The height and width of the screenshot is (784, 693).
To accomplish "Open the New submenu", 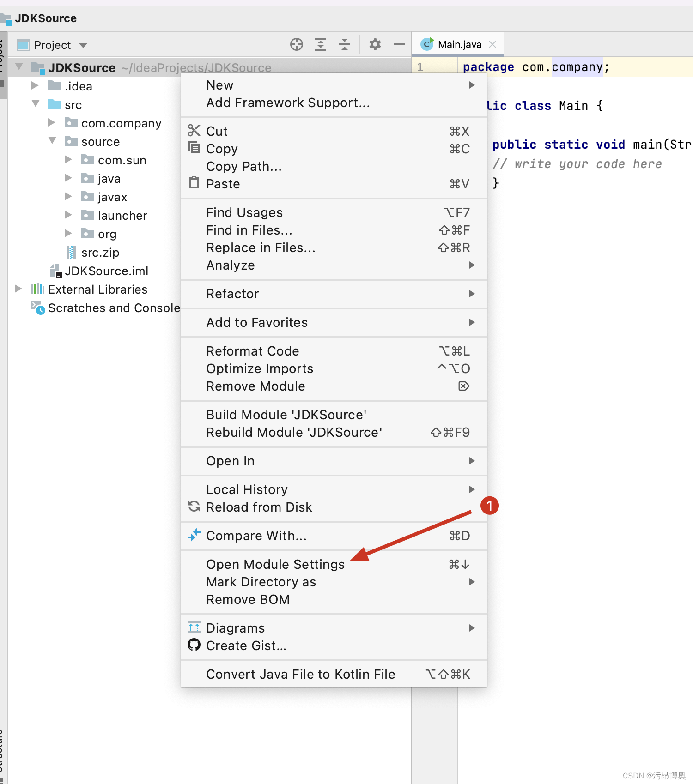I will point(334,85).
